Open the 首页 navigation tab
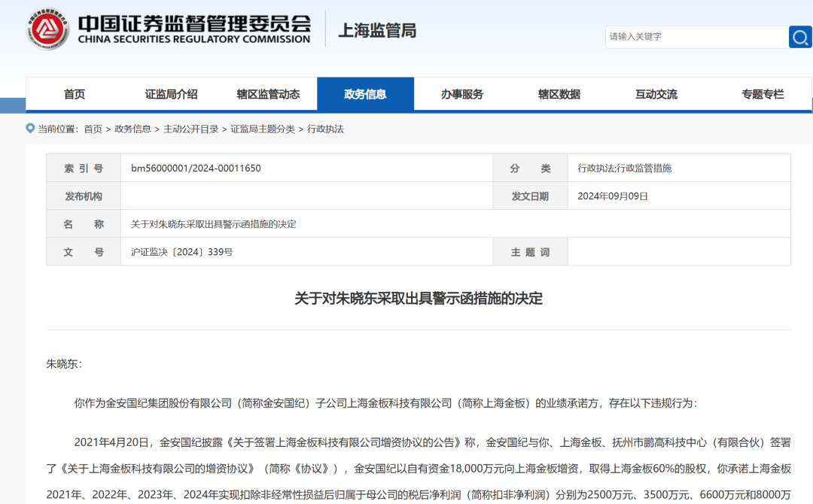Viewport: 813px width, 504px height. (75, 94)
